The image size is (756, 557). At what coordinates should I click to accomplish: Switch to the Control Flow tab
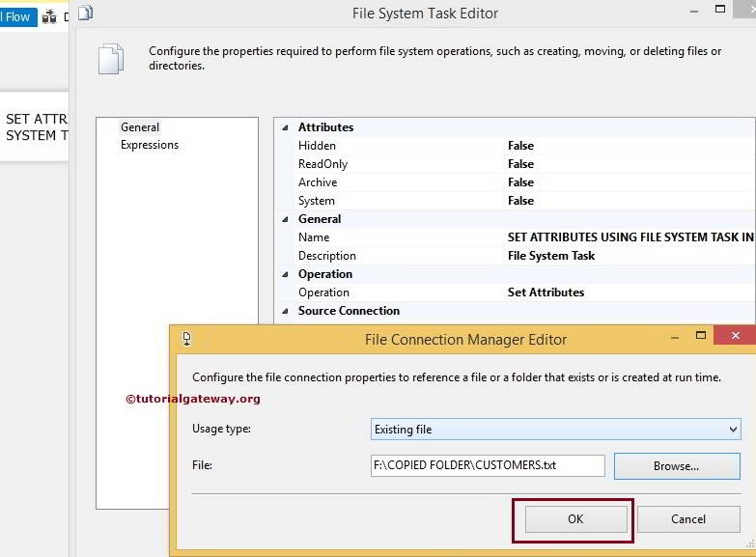pyautogui.click(x=17, y=16)
